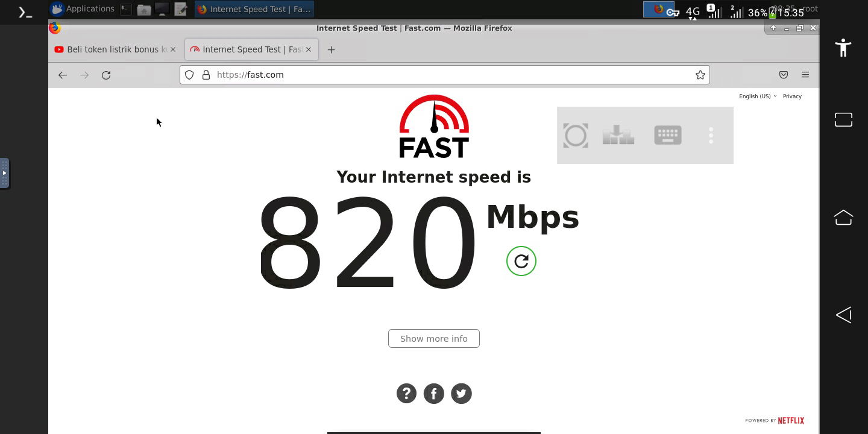This screenshot has height=434, width=868.
Task: Bookmark this page with the star icon
Action: pos(700,75)
